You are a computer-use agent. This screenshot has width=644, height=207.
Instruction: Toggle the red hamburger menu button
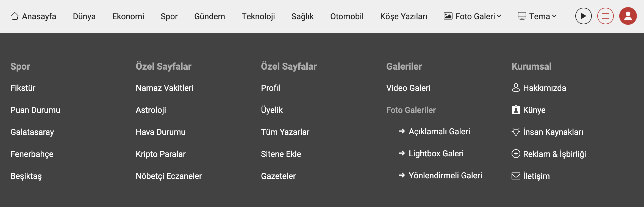[605, 16]
